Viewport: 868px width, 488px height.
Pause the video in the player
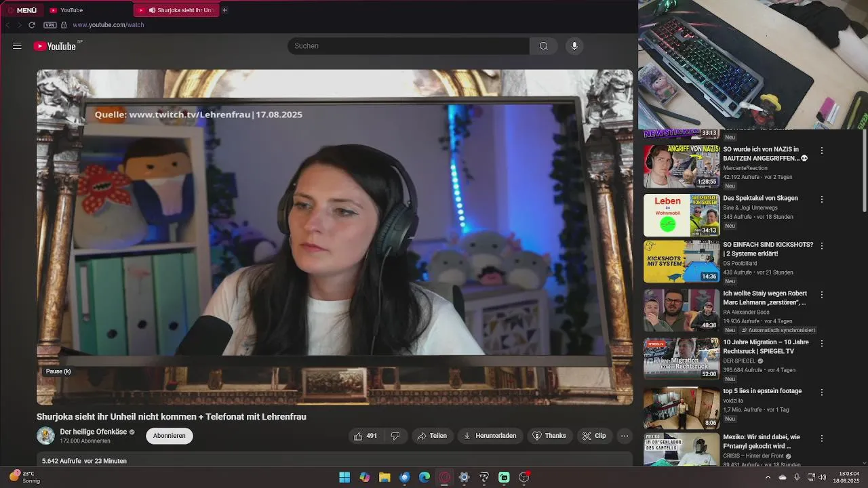334,237
